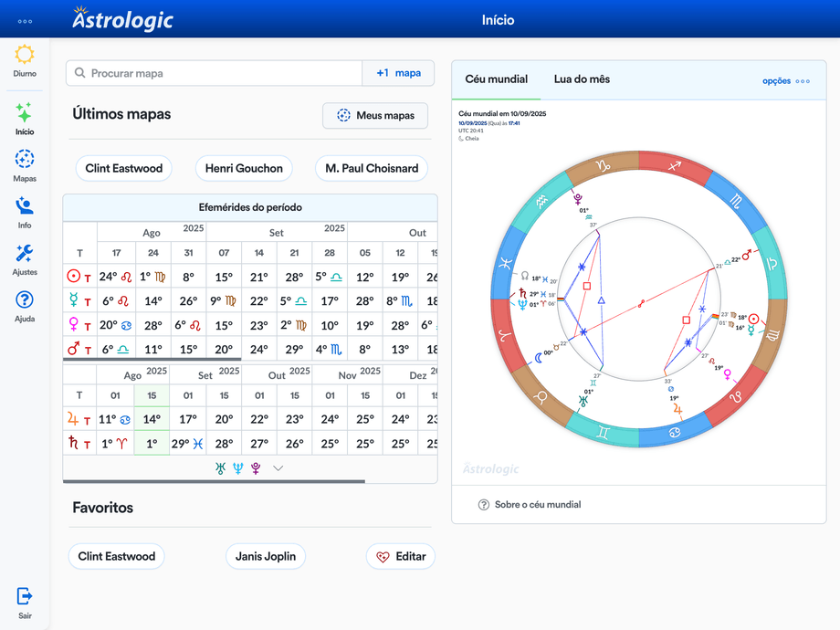This screenshot has width=840, height=630.
Task: Toggle Diurno day mode sun icon
Action: [25, 54]
